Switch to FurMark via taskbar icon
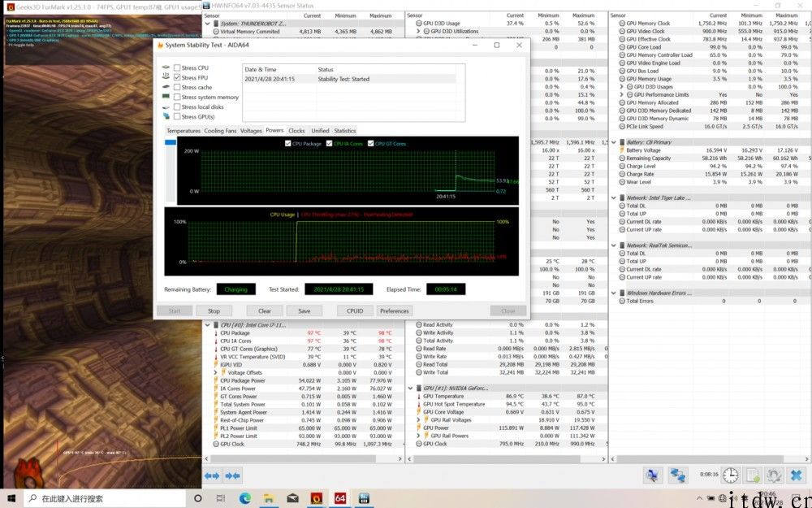 pyautogui.click(x=317, y=498)
